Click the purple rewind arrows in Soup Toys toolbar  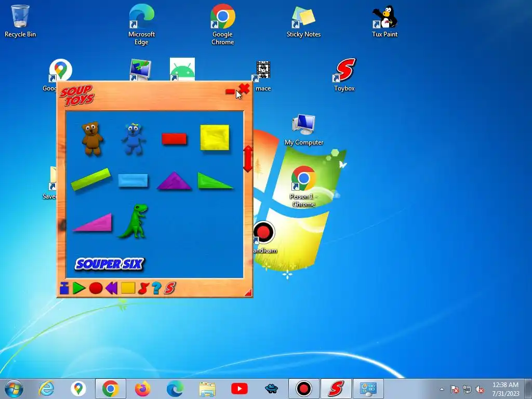click(x=111, y=288)
